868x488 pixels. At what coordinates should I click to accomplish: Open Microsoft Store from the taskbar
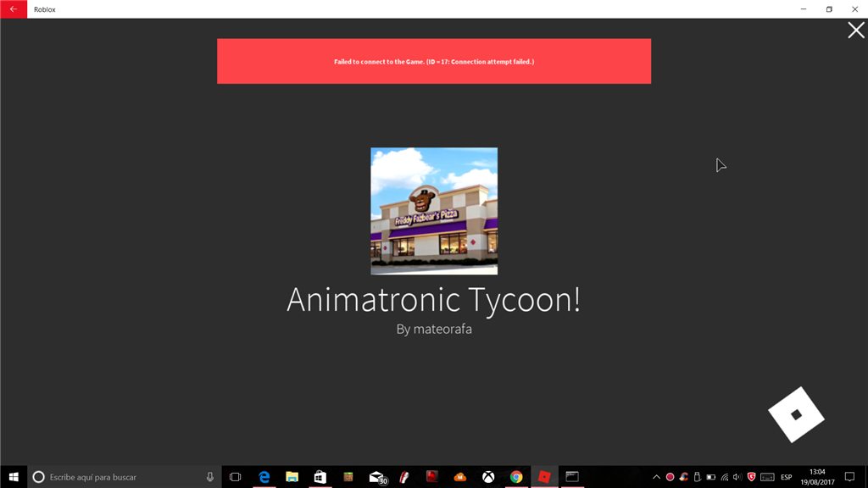click(320, 477)
